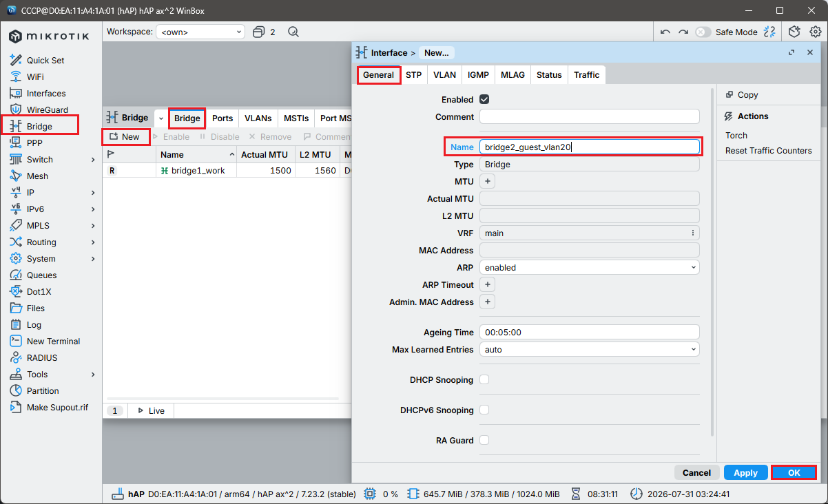Screen dimensions: 828x504
Task: Open PPP section
Action: [34, 143]
